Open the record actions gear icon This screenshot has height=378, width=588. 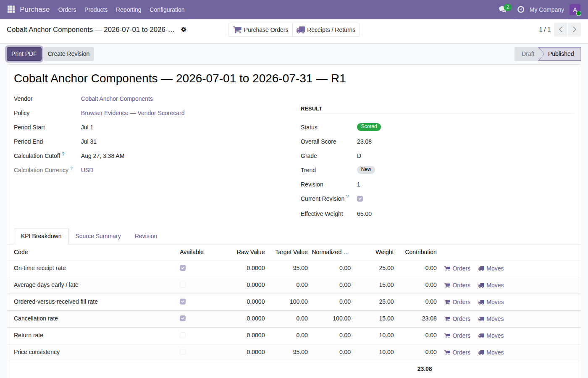(184, 29)
